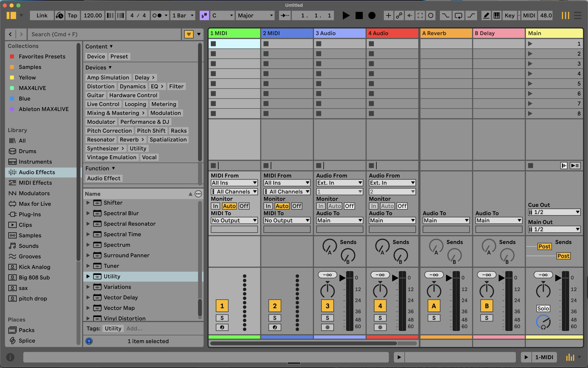588x368 pixels.
Task: Click the browser filter toggle icon
Action: (x=189, y=34)
